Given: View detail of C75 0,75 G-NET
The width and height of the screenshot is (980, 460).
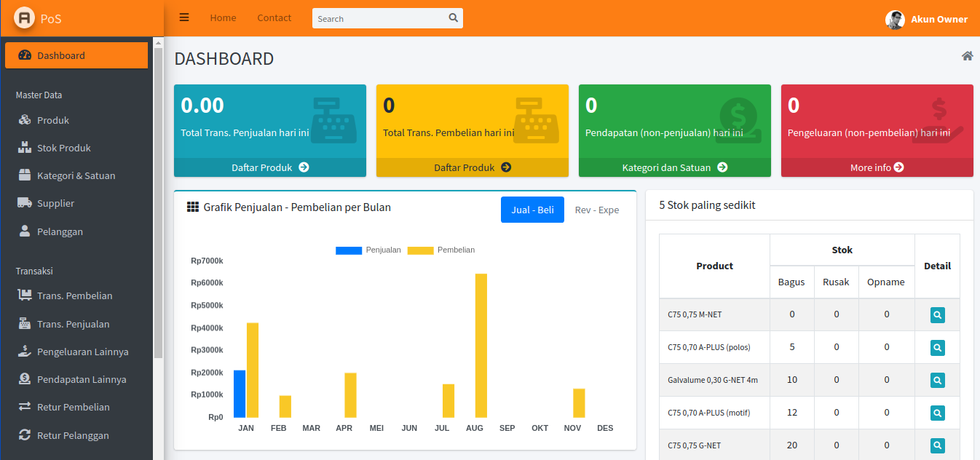Looking at the screenshot, I should click(x=937, y=445).
